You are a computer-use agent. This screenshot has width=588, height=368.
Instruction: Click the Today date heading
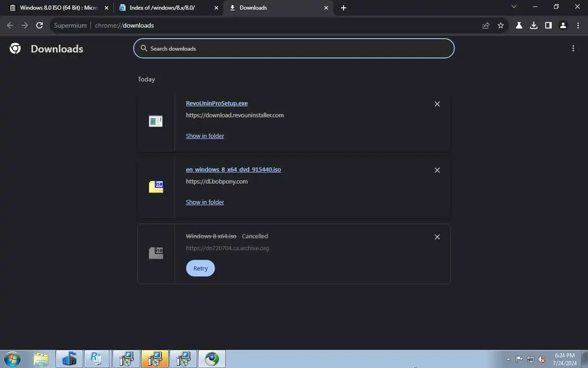coord(146,79)
